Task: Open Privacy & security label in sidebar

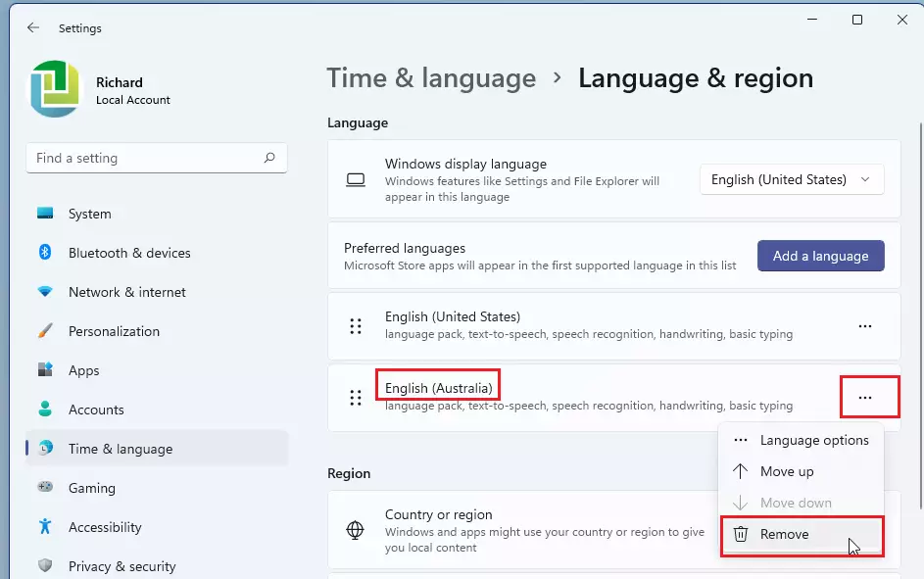Action: tap(122, 566)
